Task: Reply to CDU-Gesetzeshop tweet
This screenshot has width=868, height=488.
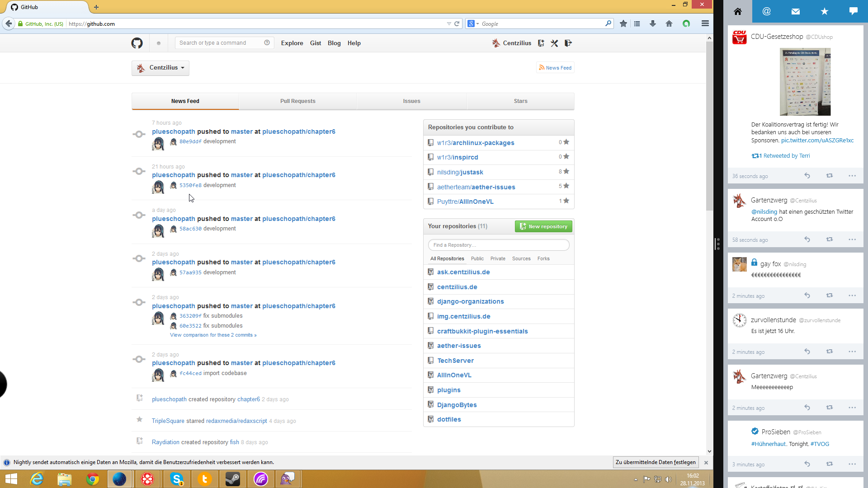Action: (x=807, y=176)
